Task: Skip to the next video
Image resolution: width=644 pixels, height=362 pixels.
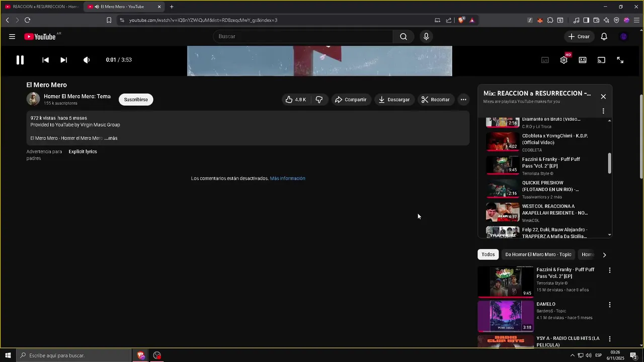Action: (63, 60)
